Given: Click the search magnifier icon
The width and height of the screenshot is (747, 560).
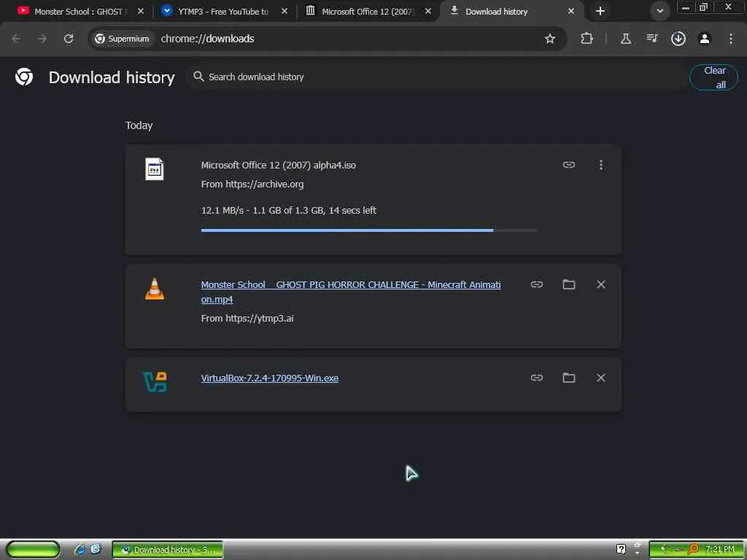Looking at the screenshot, I should tap(198, 76).
